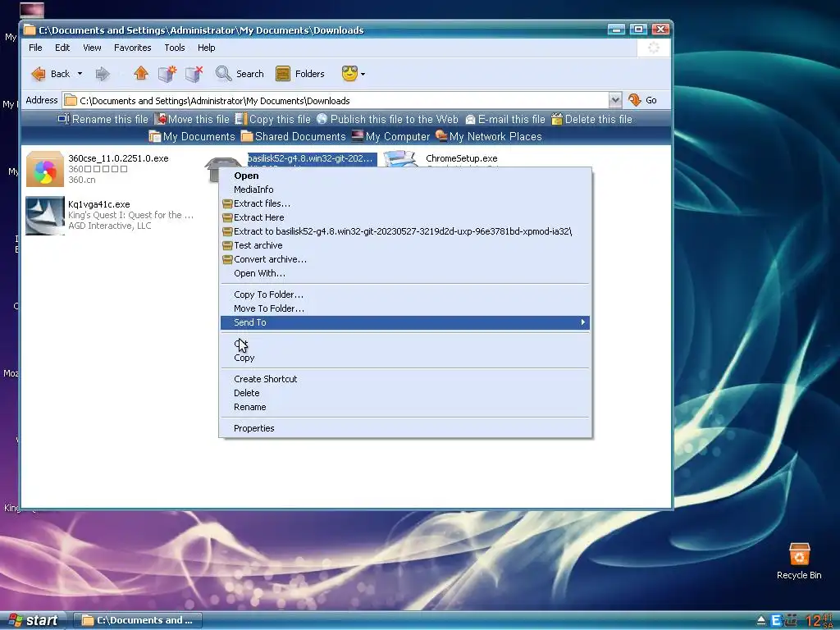The width and height of the screenshot is (840, 630).
Task: Click Rename this file task link
Action: click(x=103, y=120)
